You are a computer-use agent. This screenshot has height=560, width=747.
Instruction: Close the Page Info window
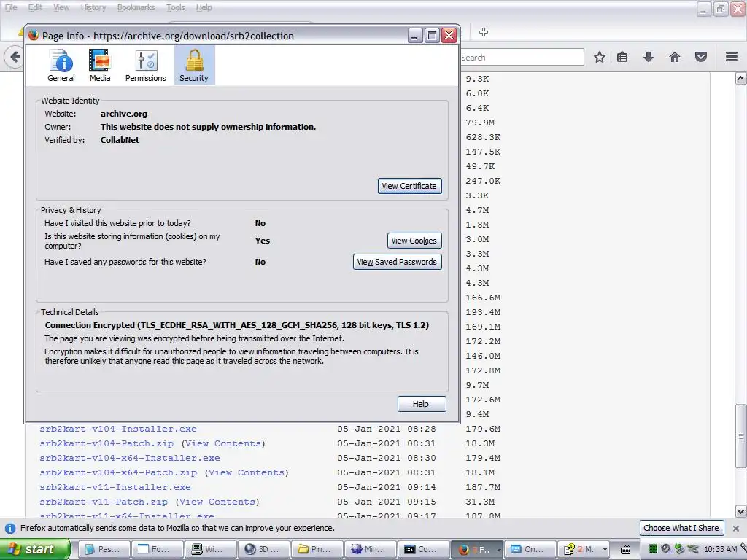click(x=449, y=36)
